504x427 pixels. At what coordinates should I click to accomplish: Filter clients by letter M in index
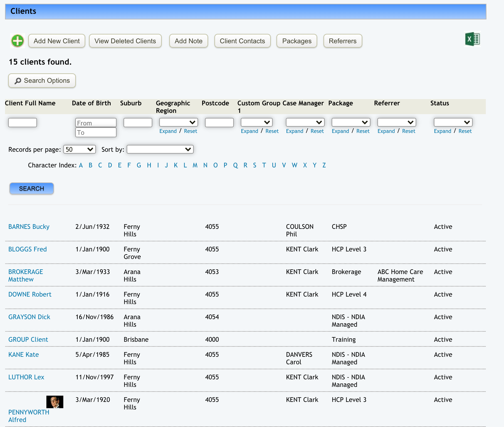[x=195, y=165]
